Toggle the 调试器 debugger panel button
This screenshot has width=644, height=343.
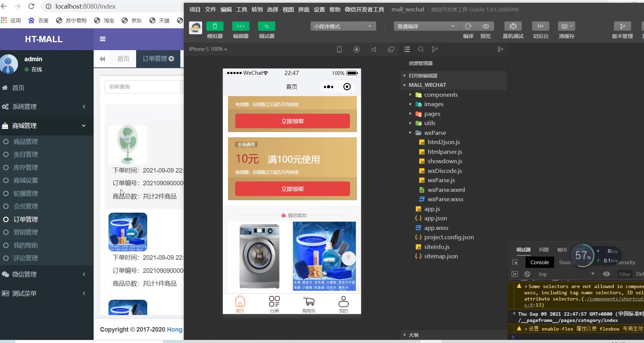coord(267,26)
